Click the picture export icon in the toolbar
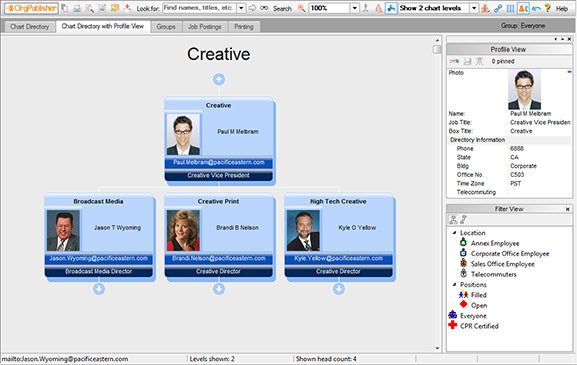The height and width of the screenshot is (365, 577). (115, 8)
